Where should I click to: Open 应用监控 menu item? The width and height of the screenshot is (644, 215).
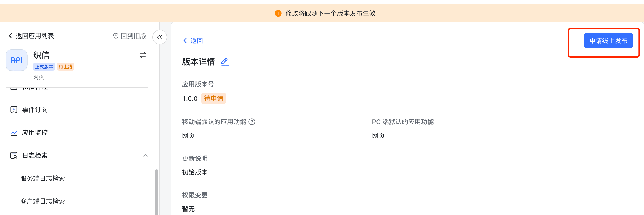[x=35, y=132]
